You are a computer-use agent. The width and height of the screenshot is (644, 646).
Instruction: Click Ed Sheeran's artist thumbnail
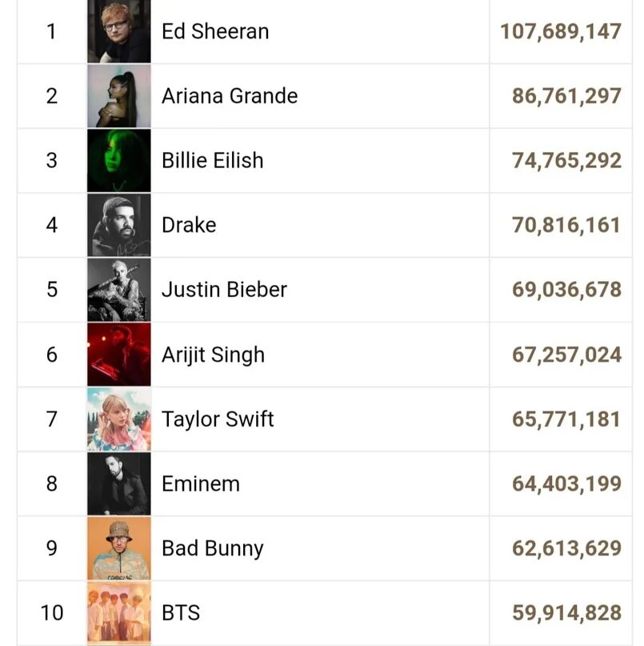pos(118,31)
